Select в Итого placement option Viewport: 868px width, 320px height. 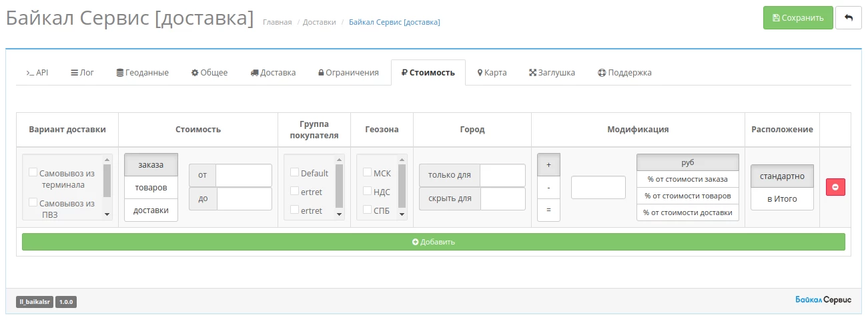pyautogui.click(x=782, y=199)
